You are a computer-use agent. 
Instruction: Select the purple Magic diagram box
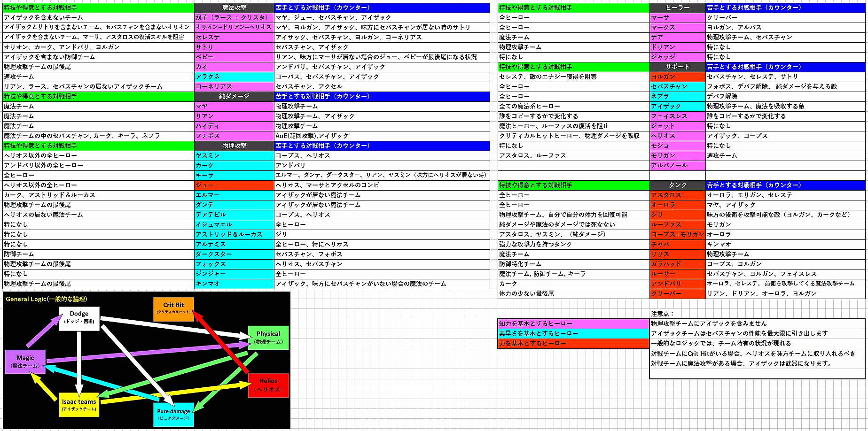tap(25, 362)
